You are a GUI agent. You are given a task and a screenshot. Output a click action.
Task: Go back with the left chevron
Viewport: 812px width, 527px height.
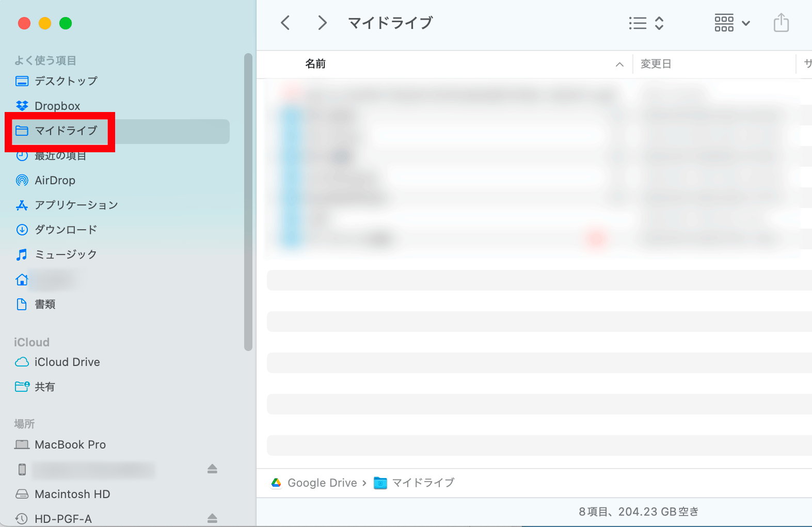[x=285, y=23]
